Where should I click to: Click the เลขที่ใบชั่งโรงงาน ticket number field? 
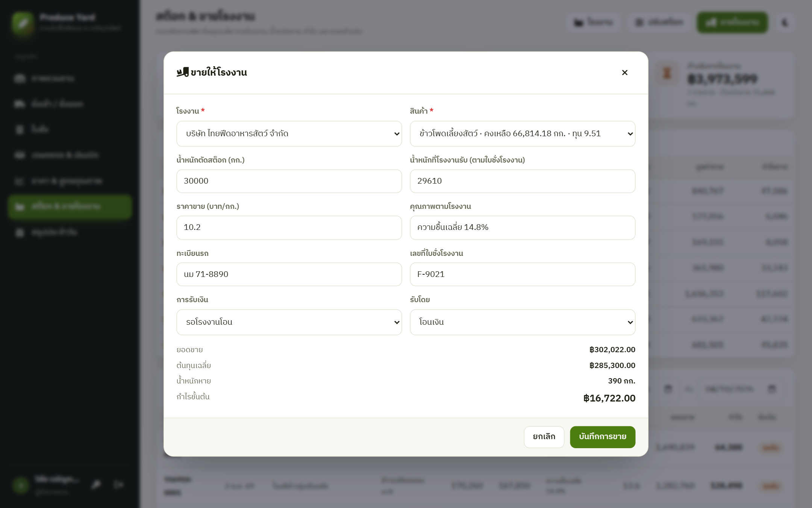point(523,274)
